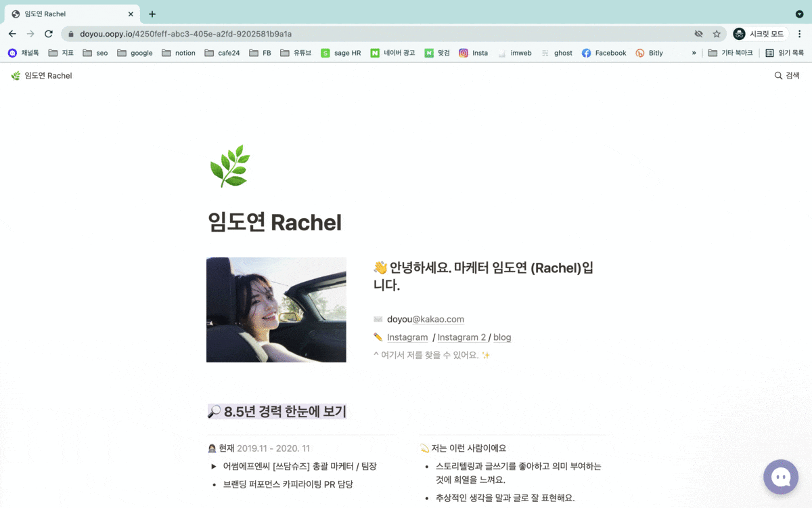
Task: Click the lock icon in the address bar
Action: click(70, 34)
